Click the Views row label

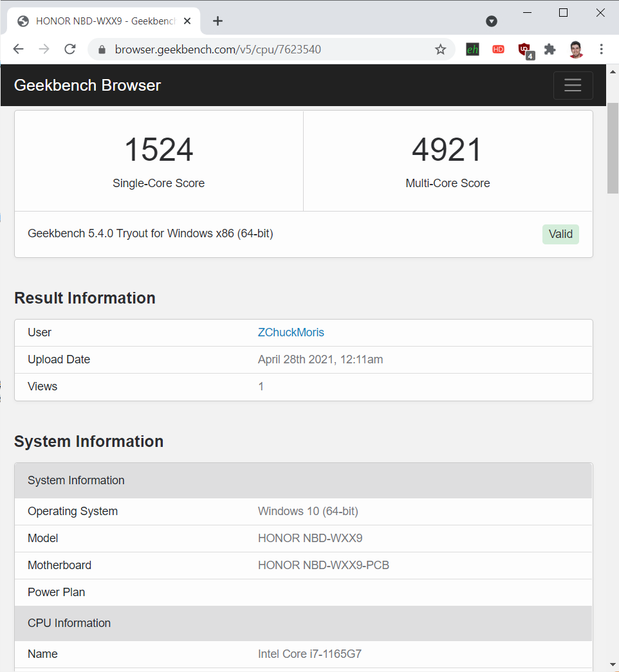(x=42, y=386)
